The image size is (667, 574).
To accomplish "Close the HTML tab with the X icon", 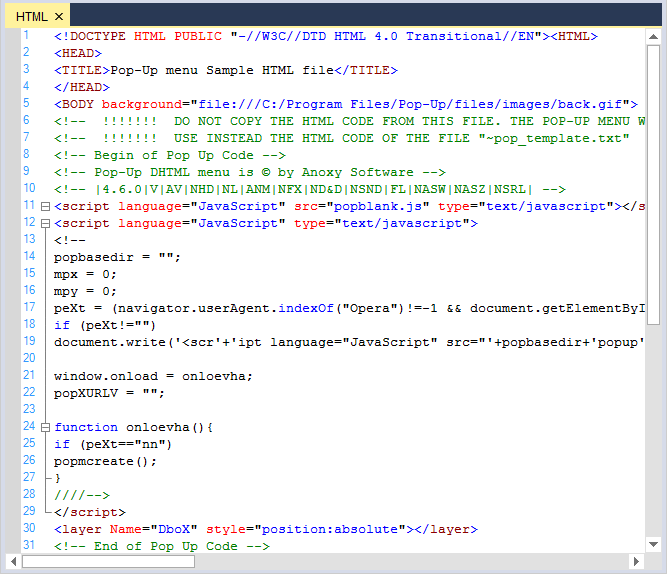I will pos(59,17).
